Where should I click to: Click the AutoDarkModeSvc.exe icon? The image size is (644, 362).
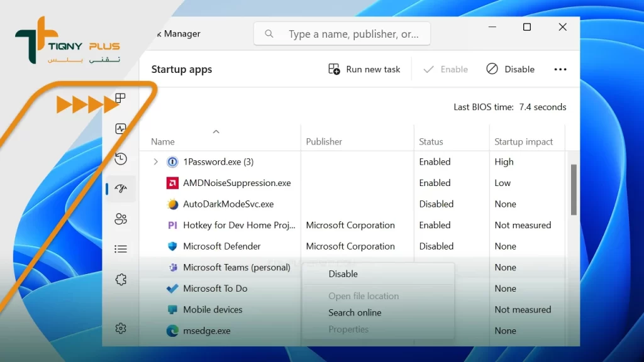click(172, 204)
